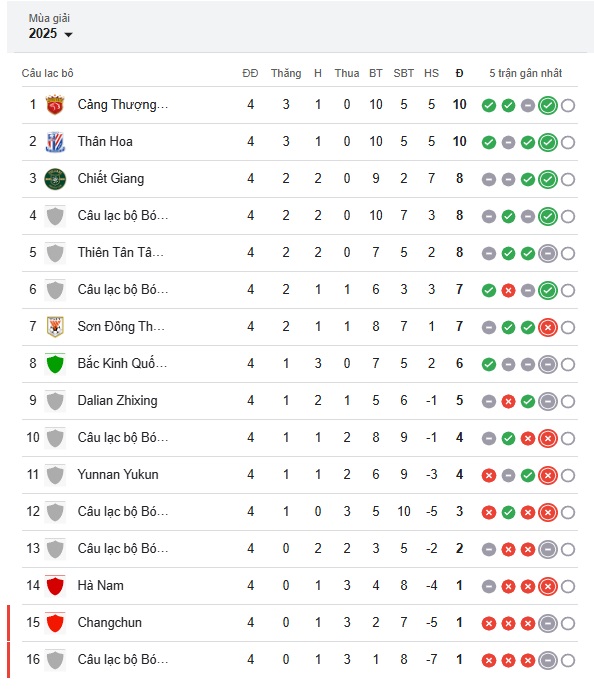This screenshot has height=689, width=594.
Task: Click the Bắc Kinh green shield icon
Action: coord(55,363)
